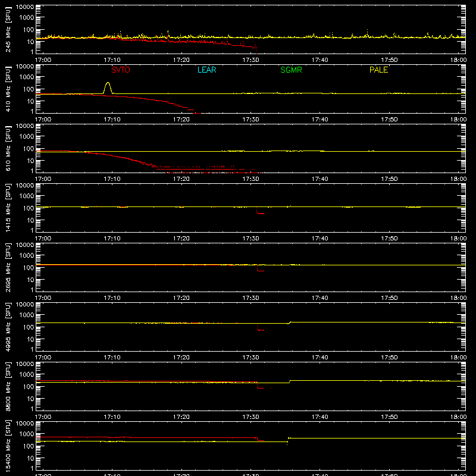Click 17:20 label under the 410 MHz plot

[181, 120]
